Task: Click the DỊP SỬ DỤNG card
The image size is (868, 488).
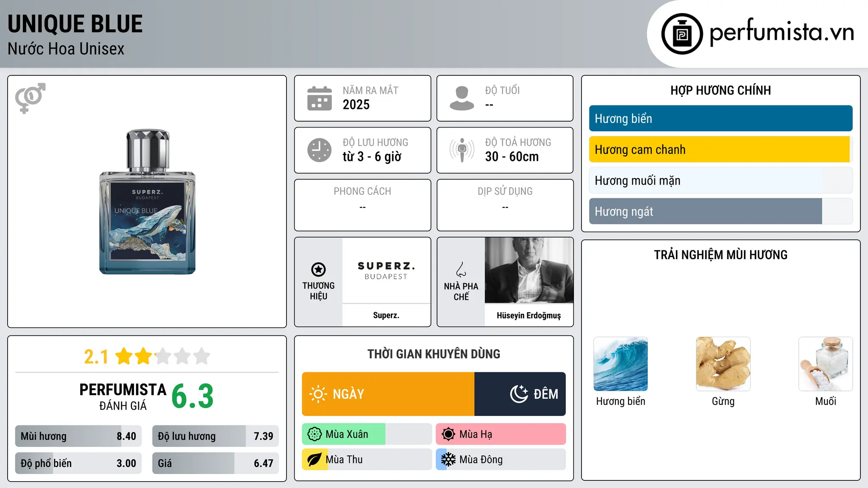Action: (505, 205)
